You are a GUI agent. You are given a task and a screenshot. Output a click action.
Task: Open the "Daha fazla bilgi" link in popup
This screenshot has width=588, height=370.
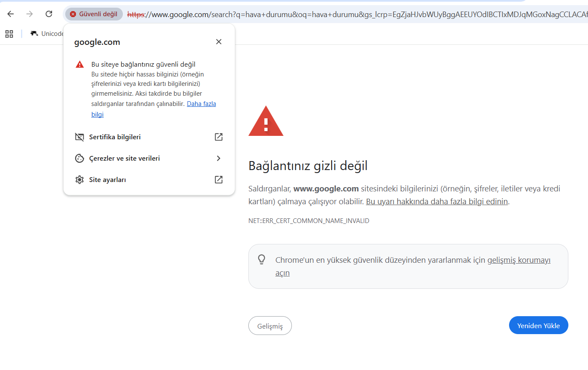click(201, 104)
